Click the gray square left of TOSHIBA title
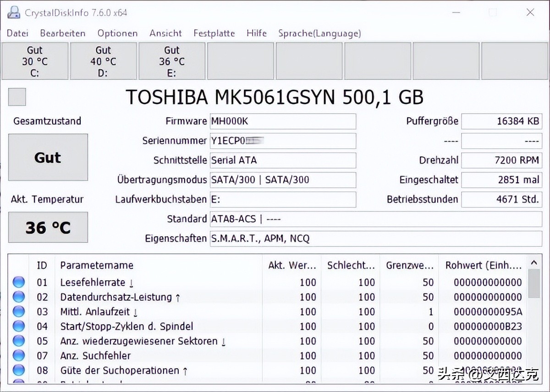Image resolution: width=550 pixels, height=392 pixels. point(17,97)
